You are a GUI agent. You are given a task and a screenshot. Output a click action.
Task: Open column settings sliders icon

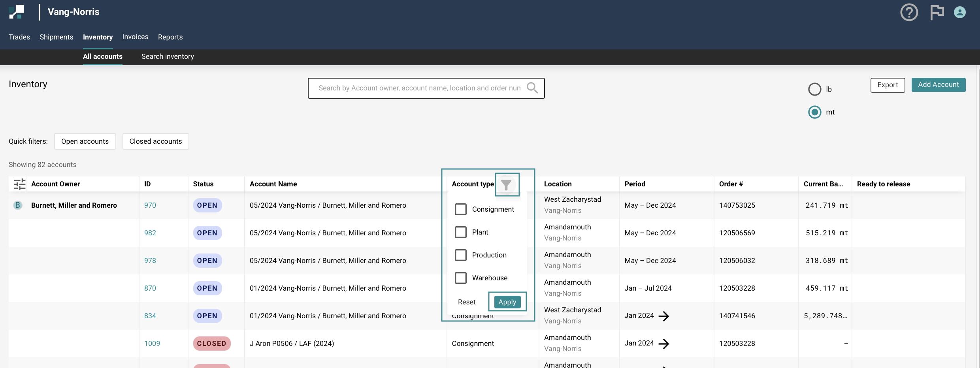click(x=19, y=184)
